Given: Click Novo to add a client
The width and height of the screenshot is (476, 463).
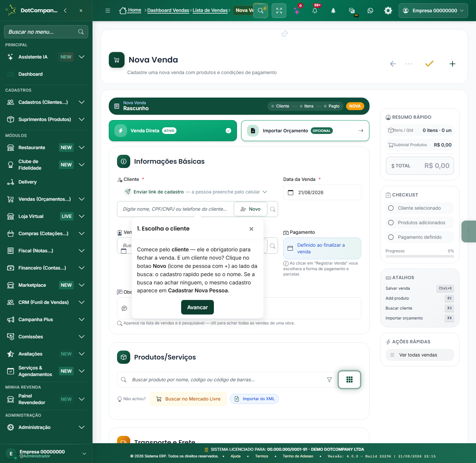Looking at the screenshot, I should point(251,209).
